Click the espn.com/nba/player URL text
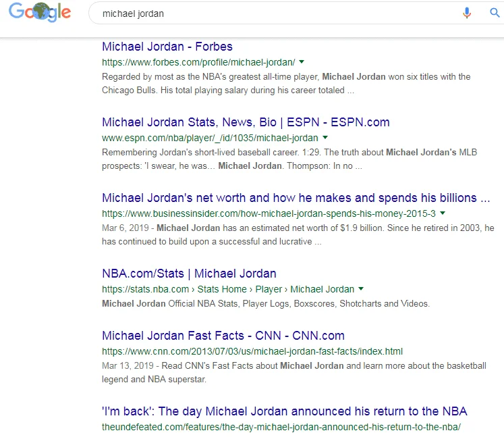504x437 pixels. 210,138
